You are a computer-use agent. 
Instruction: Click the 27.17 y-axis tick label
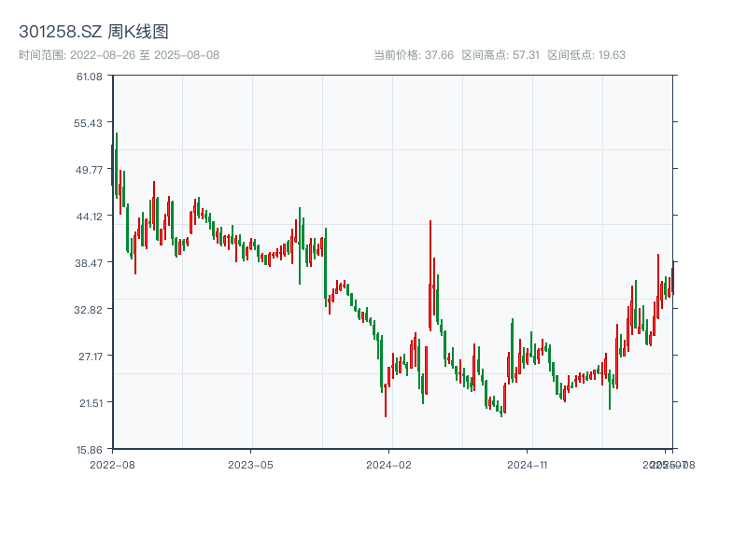tap(90, 356)
